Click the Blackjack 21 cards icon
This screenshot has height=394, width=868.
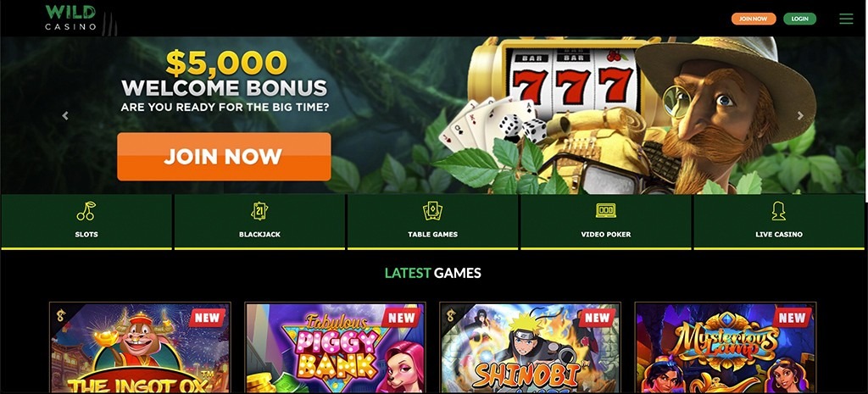click(x=259, y=211)
